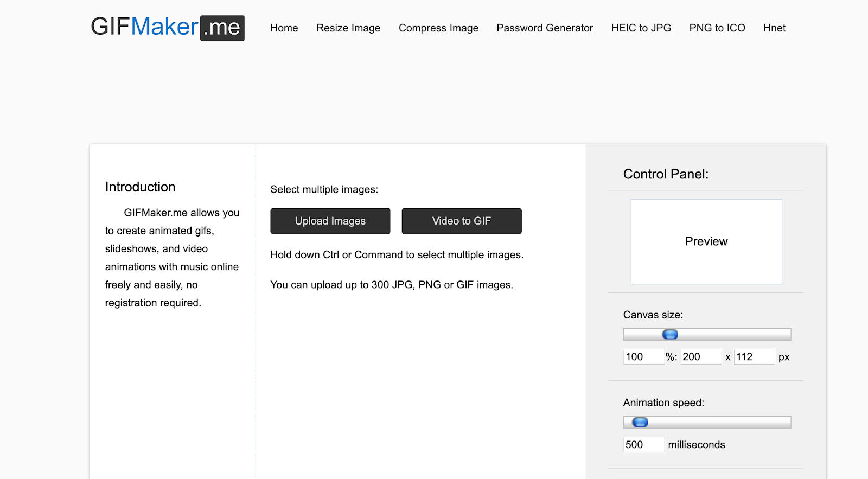Image resolution: width=868 pixels, height=479 pixels.
Task: Click the Upload Images button
Action: (x=330, y=221)
